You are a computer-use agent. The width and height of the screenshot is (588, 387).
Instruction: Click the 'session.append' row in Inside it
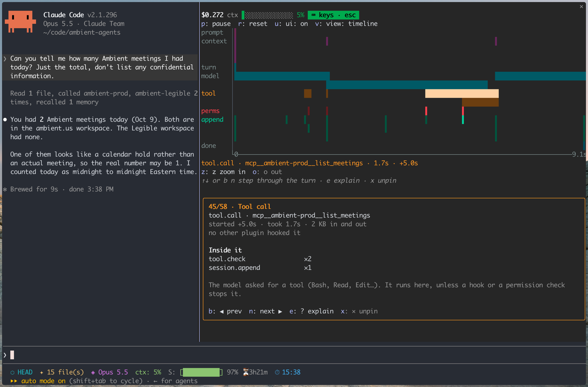tap(260, 268)
